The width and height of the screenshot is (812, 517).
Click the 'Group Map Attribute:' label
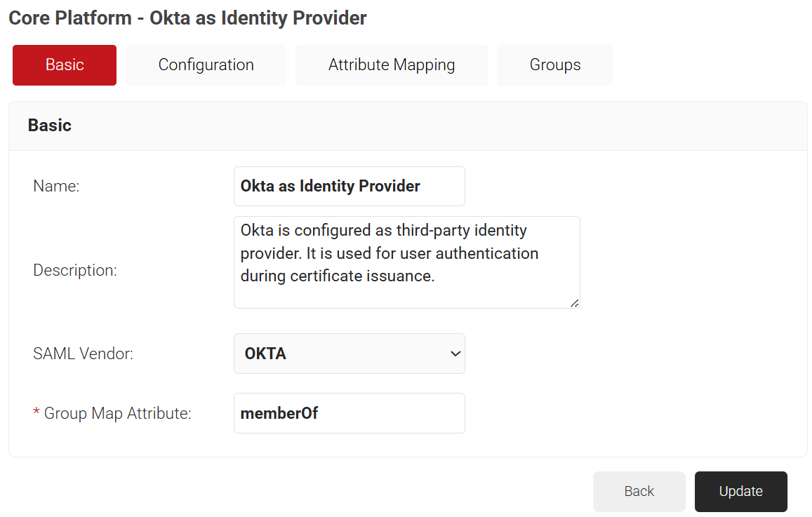[x=117, y=414]
